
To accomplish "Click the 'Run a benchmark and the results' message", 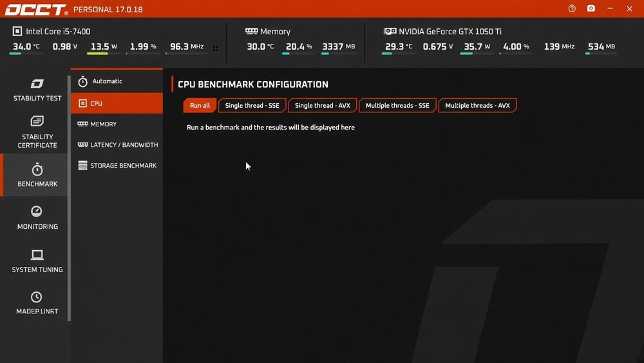I will click(270, 128).
